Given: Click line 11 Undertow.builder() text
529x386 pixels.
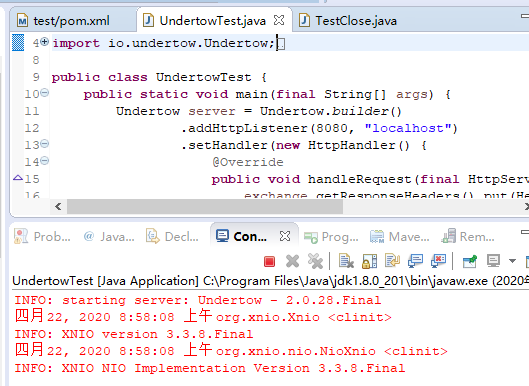Looking at the screenshot, I should pyautogui.click(x=331, y=111).
